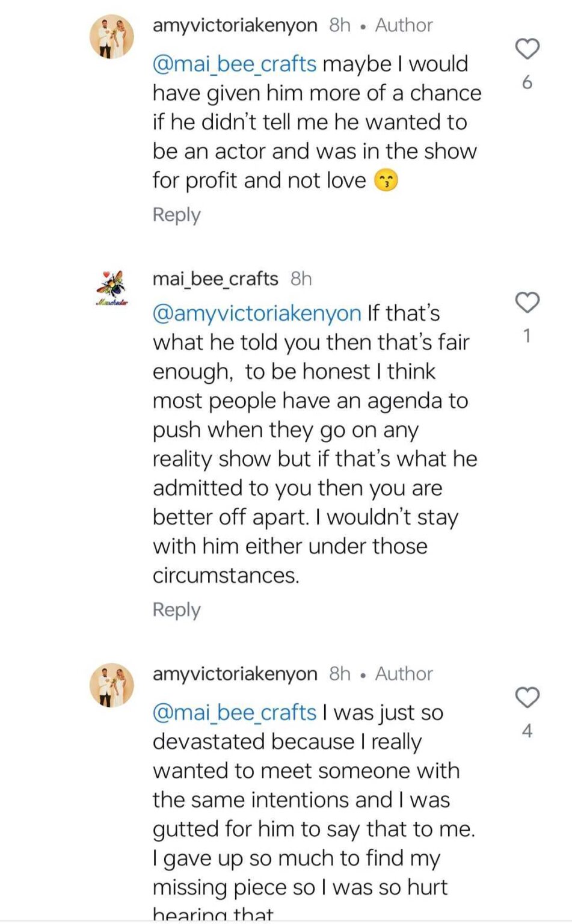Viewport: 572px width, 924px height.
Task: Click the Author badge on the first comment
Action: (403, 25)
